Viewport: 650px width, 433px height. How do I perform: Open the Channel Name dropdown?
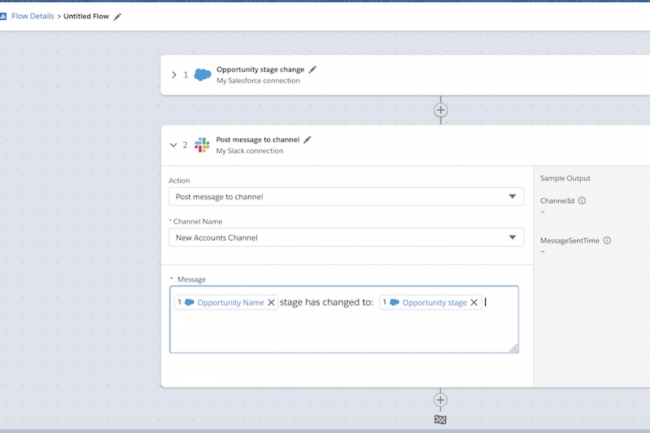[x=346, y=237]
